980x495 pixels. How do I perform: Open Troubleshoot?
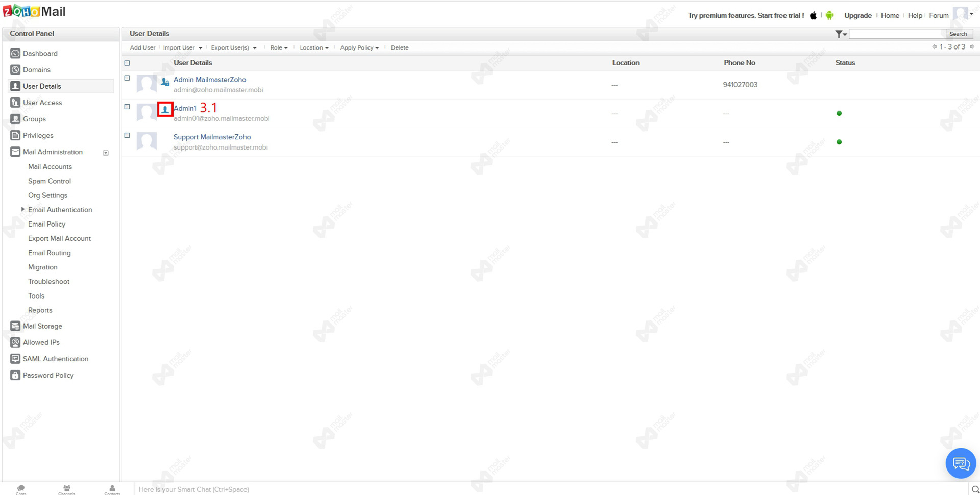click(x=49, y=281)
